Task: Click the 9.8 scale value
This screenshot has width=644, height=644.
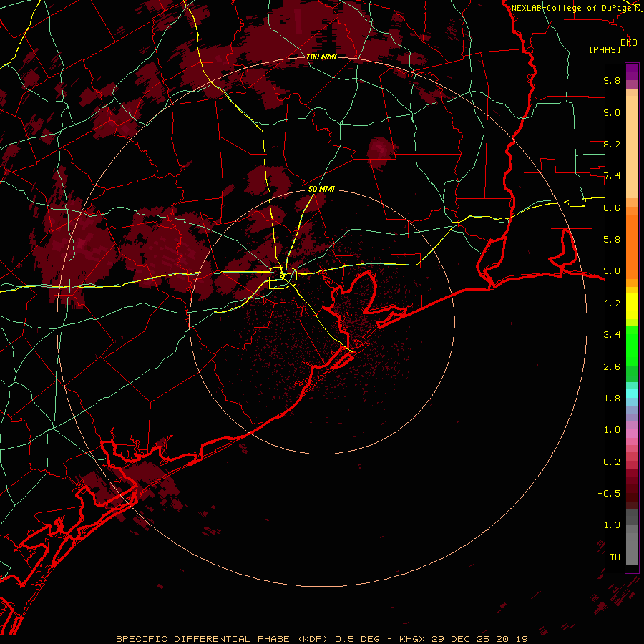Action: pyautogui.click(x=612, y=81)
